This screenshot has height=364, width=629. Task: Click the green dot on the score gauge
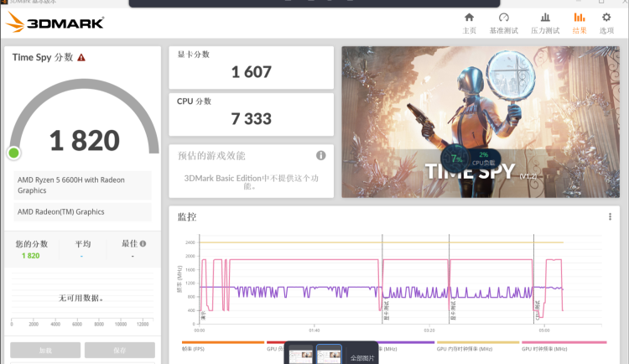click(x=13, y=153)
